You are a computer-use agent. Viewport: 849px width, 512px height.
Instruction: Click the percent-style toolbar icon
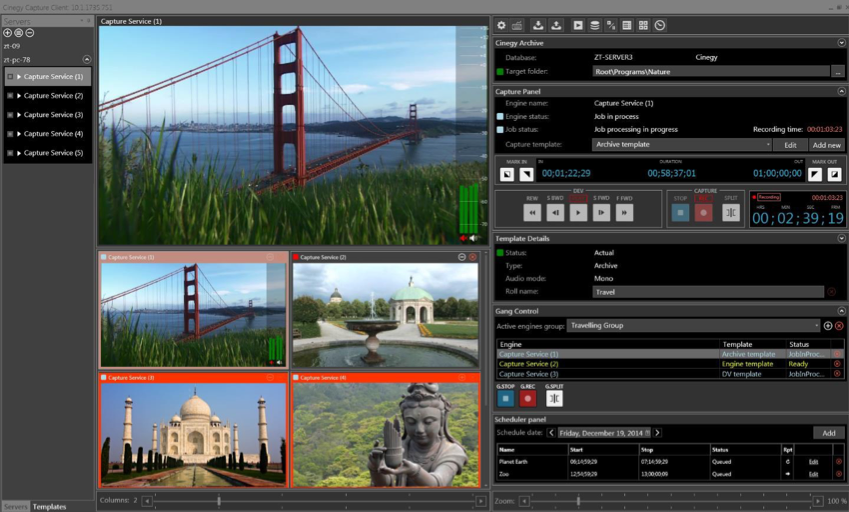click(611, 25)
